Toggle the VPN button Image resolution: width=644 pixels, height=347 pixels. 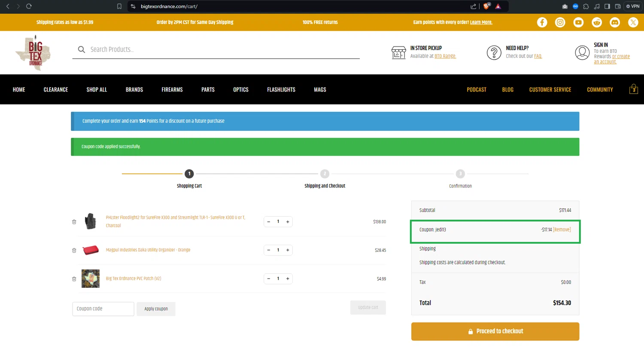(633, 6)
